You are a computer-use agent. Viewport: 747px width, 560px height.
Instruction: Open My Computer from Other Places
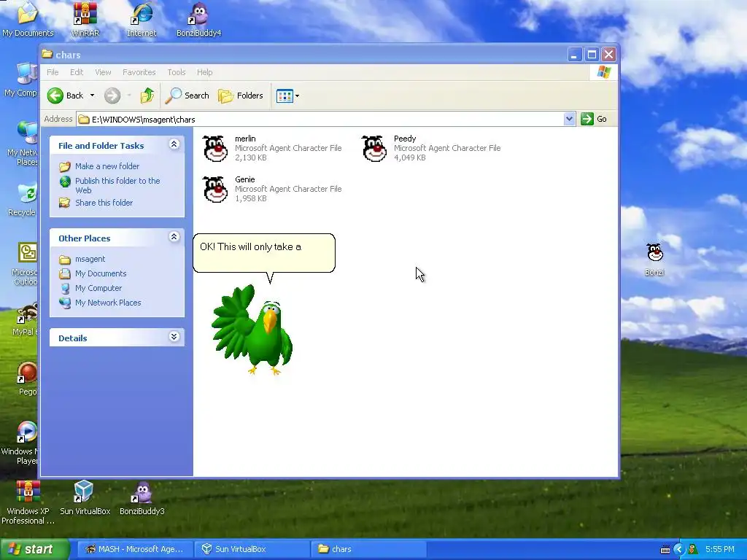point(98,288)
